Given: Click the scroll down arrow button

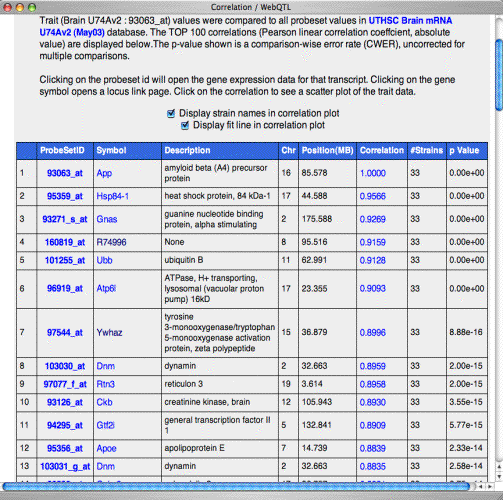Looking at the screenshot, I should [499, 476].
